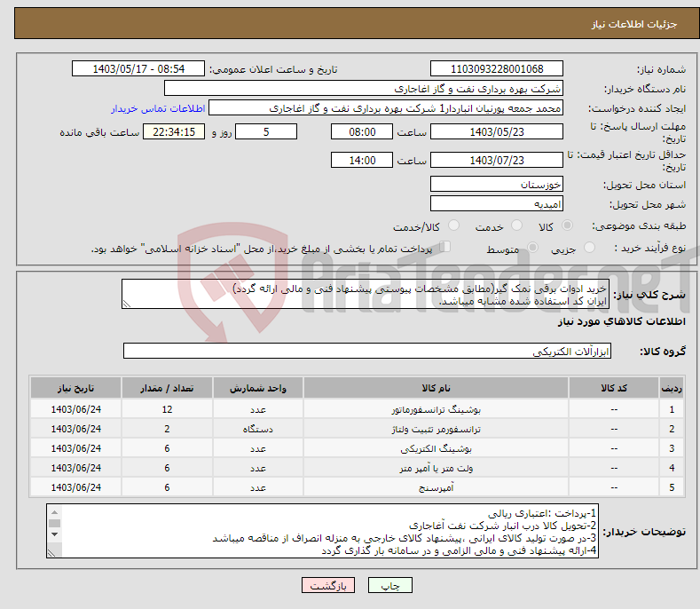
Task: Click the remaining days field showing 5
Action: (266, 131)
